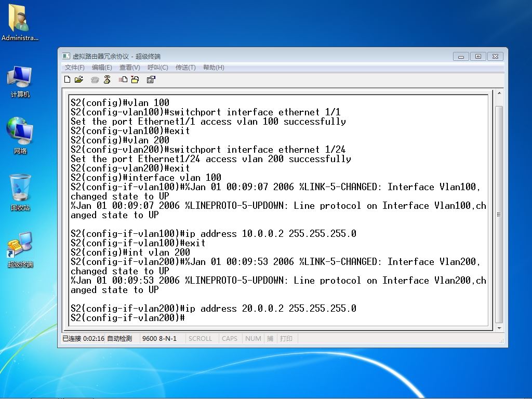532x399 pixels.
Task: Click the Receive file toolbar icon
Action: click(135, 79)
